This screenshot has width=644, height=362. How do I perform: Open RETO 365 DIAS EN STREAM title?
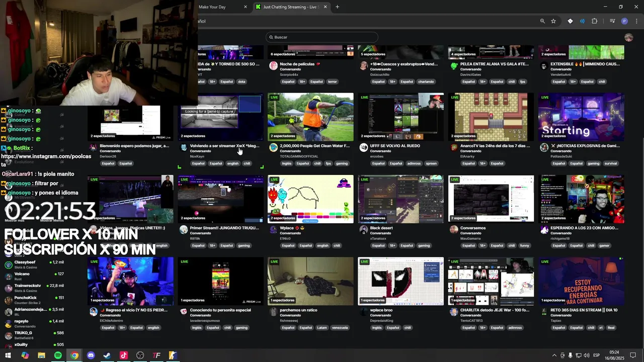pyautogui.click(x=584, y=310)
